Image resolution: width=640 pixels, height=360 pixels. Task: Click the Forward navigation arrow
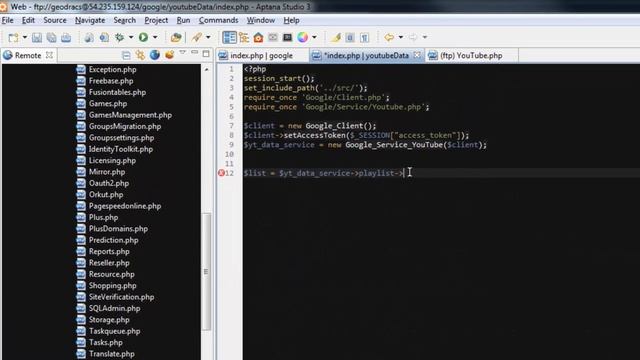click(x=413, y=38)
